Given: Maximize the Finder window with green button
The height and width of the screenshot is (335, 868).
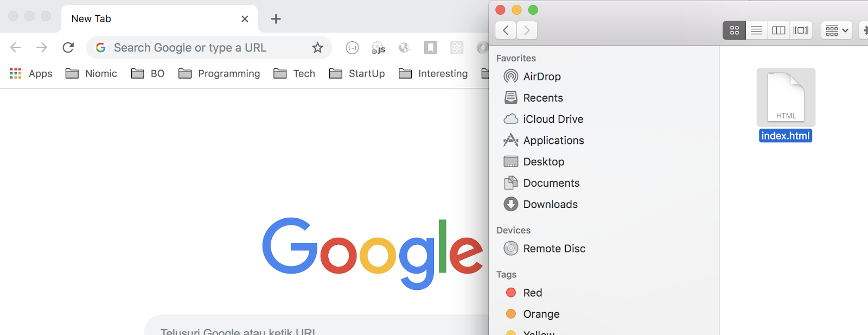Looking at the screenshot, I should [533, 10].
